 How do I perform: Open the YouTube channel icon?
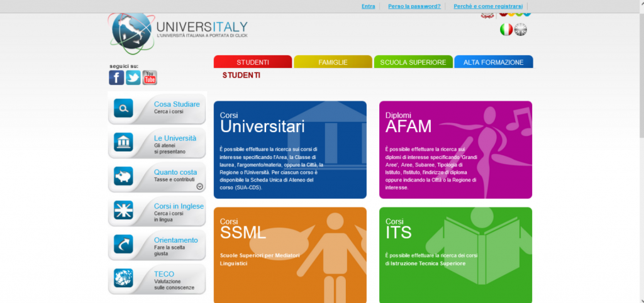150,77
